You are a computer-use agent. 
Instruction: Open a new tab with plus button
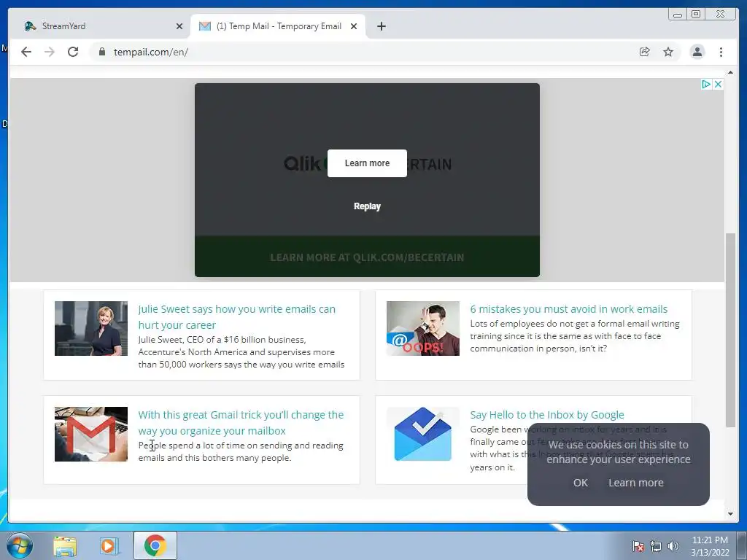pyautogui.click(x=381, y=26)
